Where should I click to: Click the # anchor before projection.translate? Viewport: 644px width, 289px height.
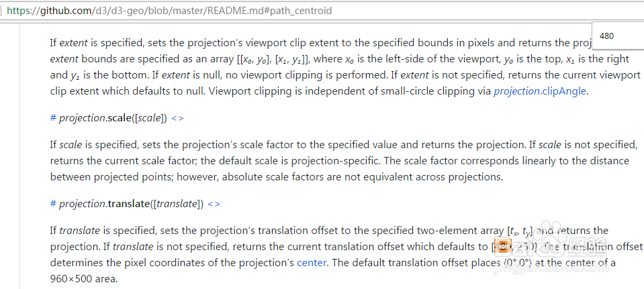pos(52,204)
